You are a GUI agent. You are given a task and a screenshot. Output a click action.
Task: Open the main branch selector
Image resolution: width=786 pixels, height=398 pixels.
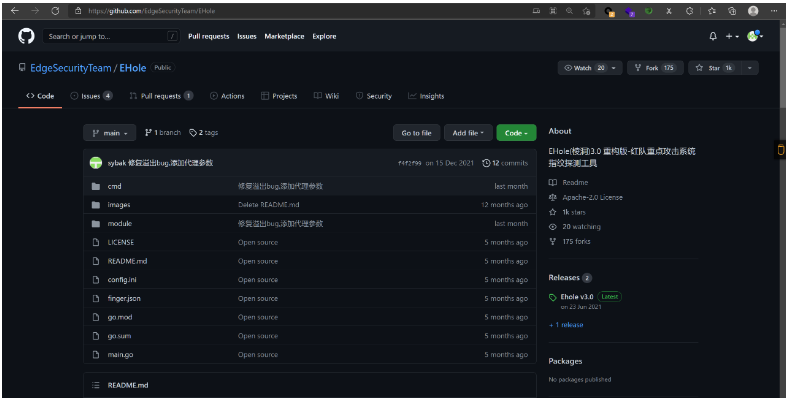pos(109,133)
